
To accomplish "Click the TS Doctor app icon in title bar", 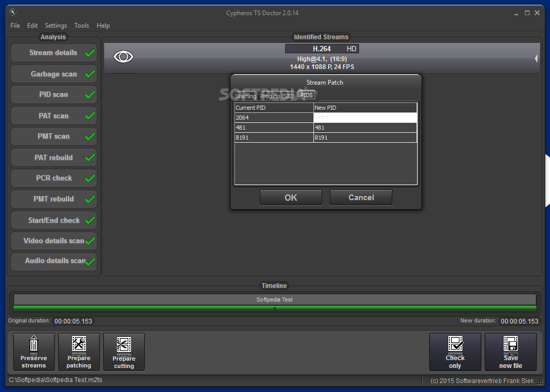I will click(13, 12).
